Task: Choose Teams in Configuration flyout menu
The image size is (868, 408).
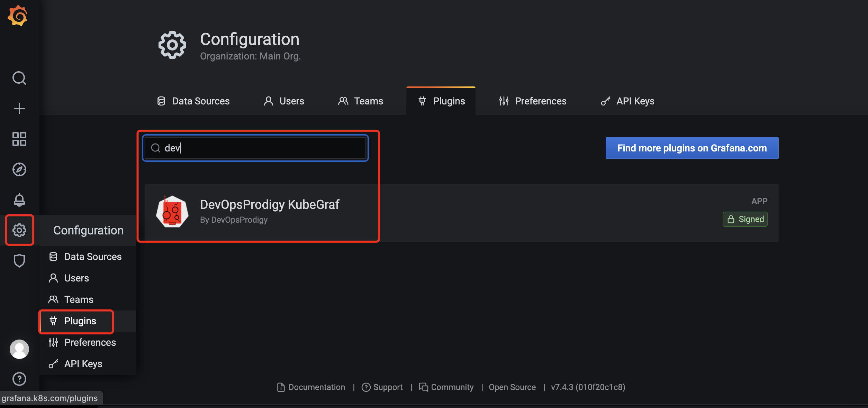Action: point(88,299)
